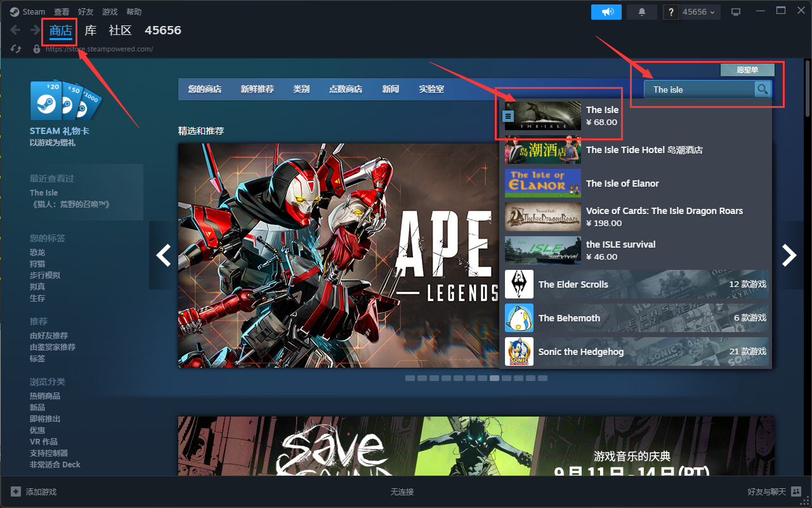Screen dimensions: 812x508
Task: Select Voice of Cards Isle Dragon Roars
Action: pos(636,217)
